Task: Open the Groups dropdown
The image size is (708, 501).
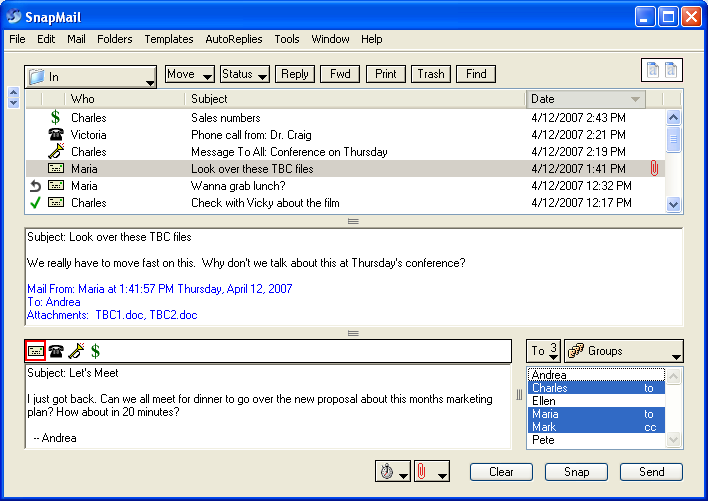Action: click(623, 351)
